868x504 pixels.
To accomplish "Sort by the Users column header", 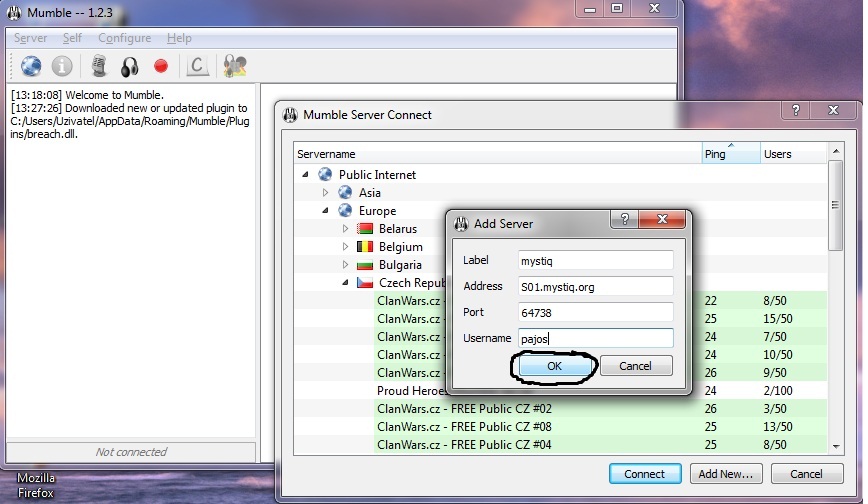I will pos(794,154).
